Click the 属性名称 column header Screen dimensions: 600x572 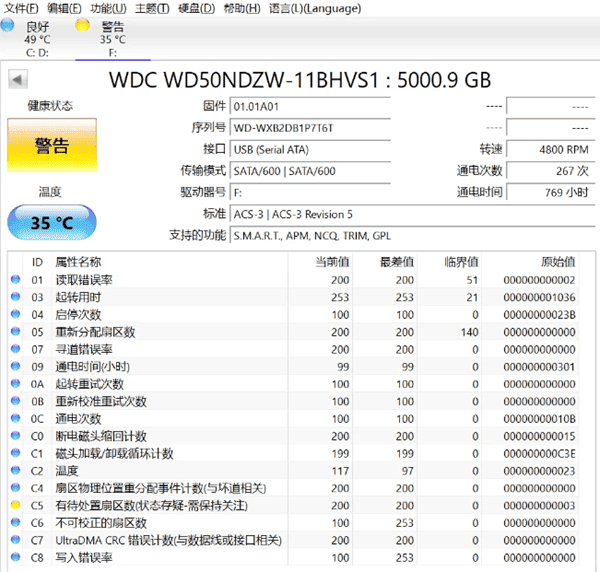tap(78, 262)
